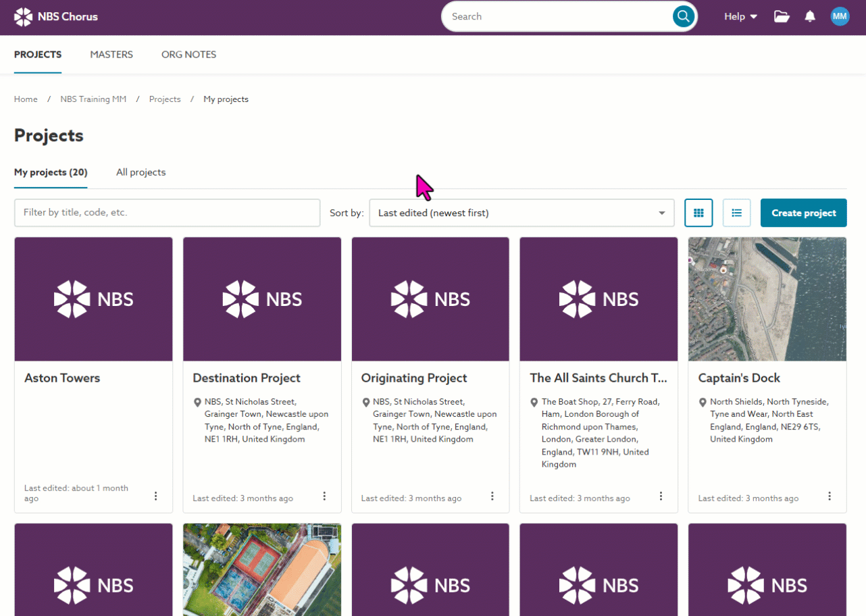This screenshot has height=616, width=866.
Task: Expand the Help dropdown menu
Action: pos(741,17)
